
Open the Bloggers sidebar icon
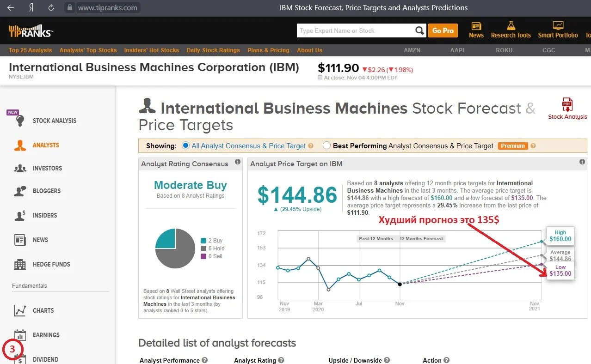20,191
